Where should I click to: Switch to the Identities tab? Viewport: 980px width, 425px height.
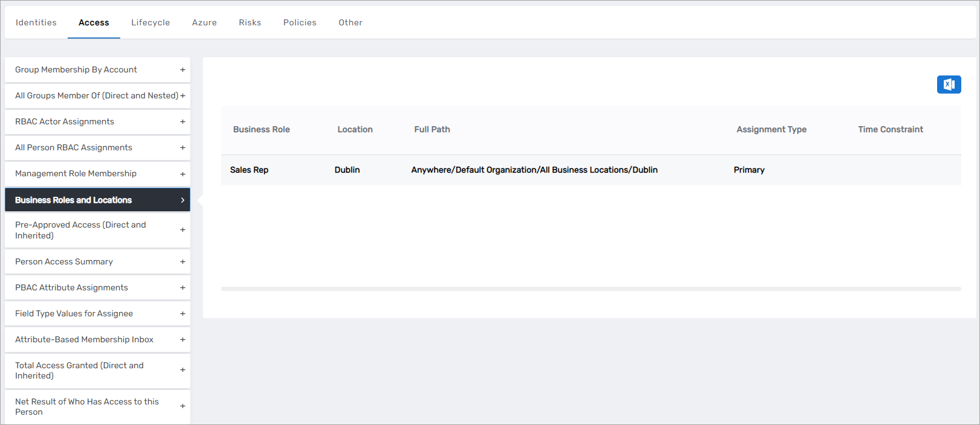[36, 23]
